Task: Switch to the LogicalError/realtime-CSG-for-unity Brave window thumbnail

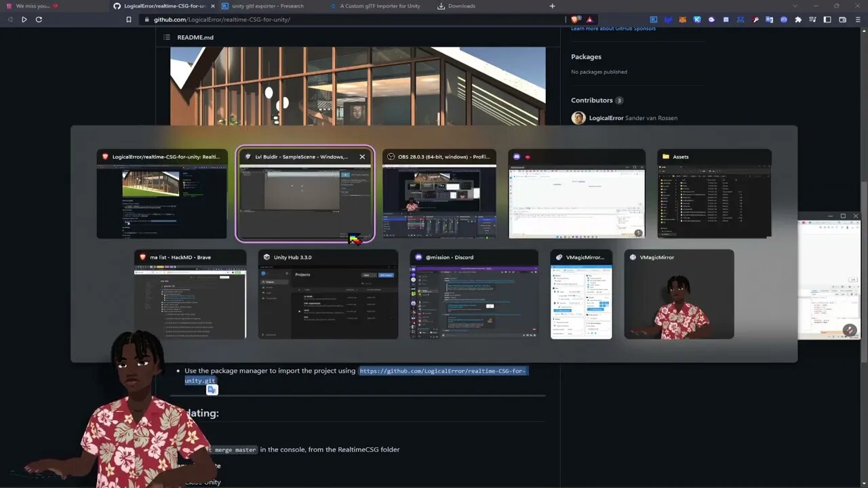Action: [x=162, y=194]
